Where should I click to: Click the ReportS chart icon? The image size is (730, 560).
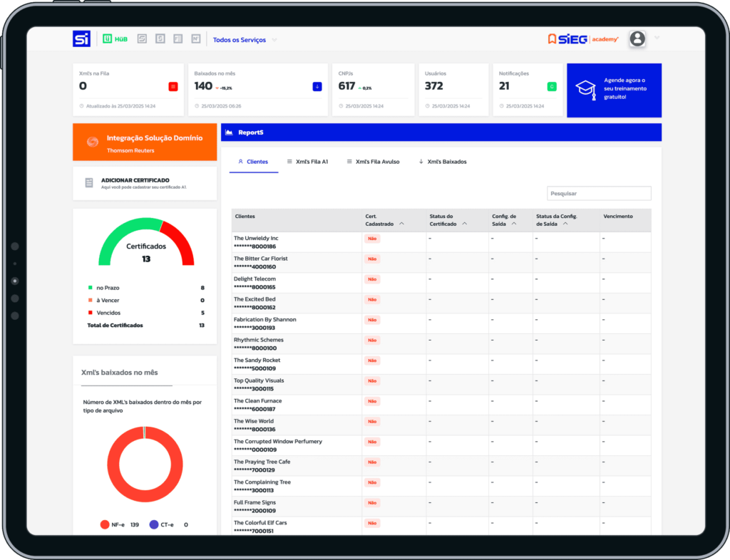229,133
